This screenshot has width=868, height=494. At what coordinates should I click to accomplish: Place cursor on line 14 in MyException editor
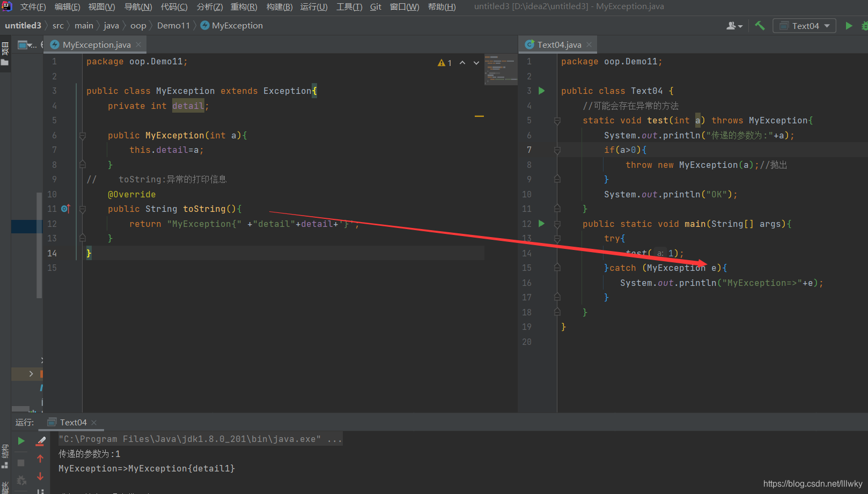(283, 253)
